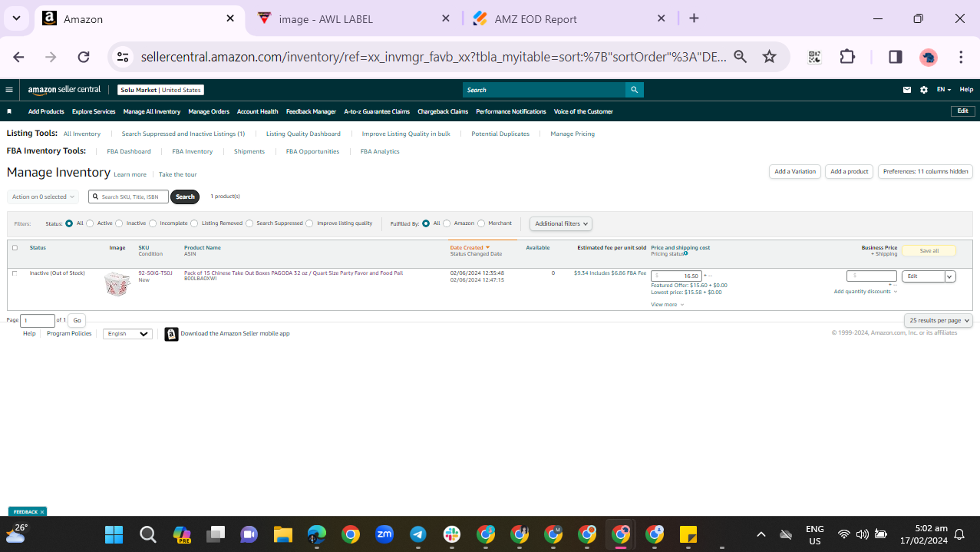Open the Seller Central hamburger menu
Screen dimensions: 980x552
point(9,90)
